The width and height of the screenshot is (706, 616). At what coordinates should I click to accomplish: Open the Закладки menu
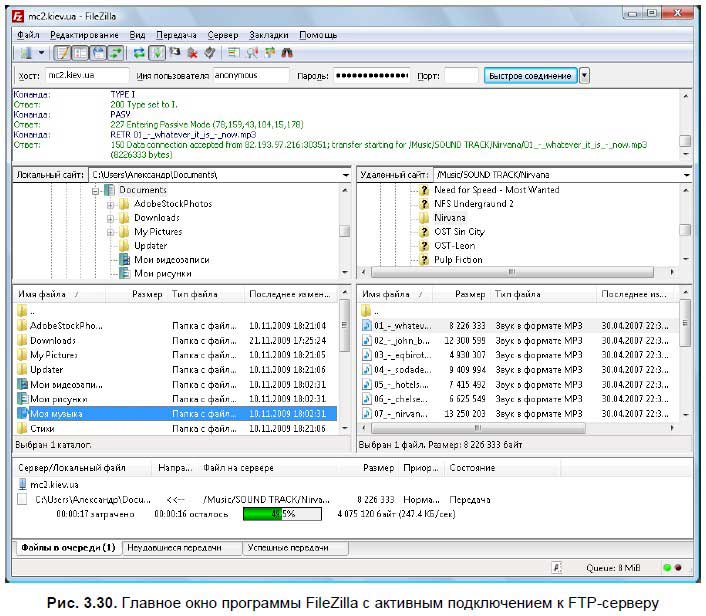pyautogui.click(x=269, y=34)
